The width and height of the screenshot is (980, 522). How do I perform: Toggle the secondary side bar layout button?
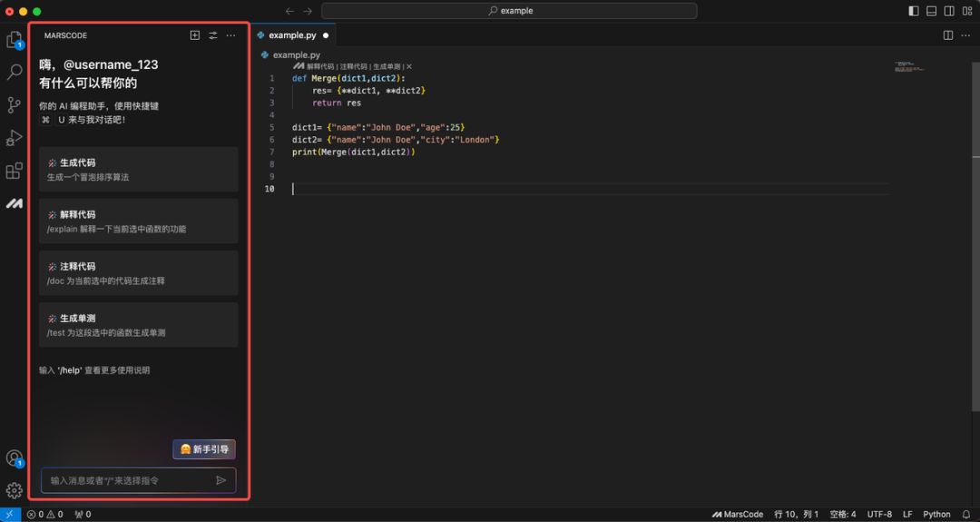click(x=949, y=11)
